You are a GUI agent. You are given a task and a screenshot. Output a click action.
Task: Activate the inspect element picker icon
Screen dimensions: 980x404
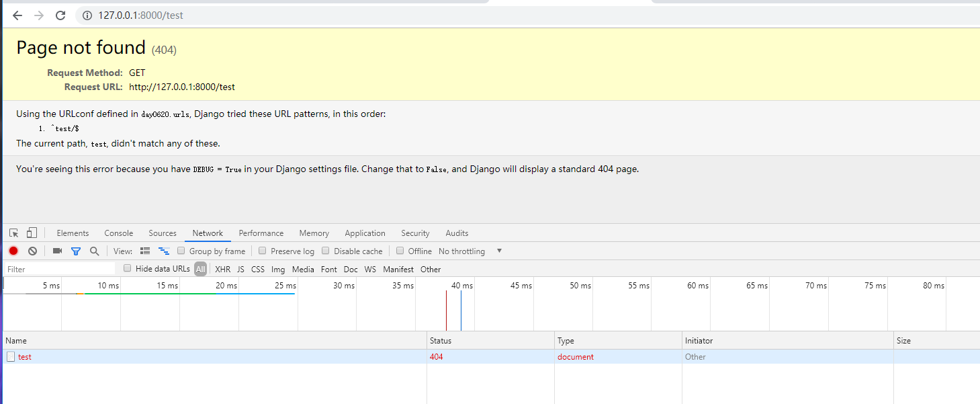pyautogui.click(x=14, y=233)
